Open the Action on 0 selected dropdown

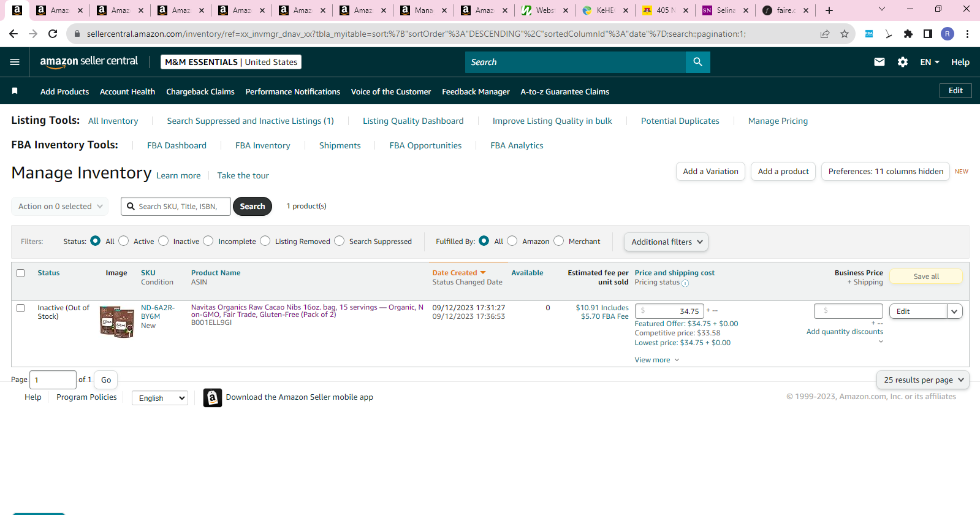coord(60,207)
